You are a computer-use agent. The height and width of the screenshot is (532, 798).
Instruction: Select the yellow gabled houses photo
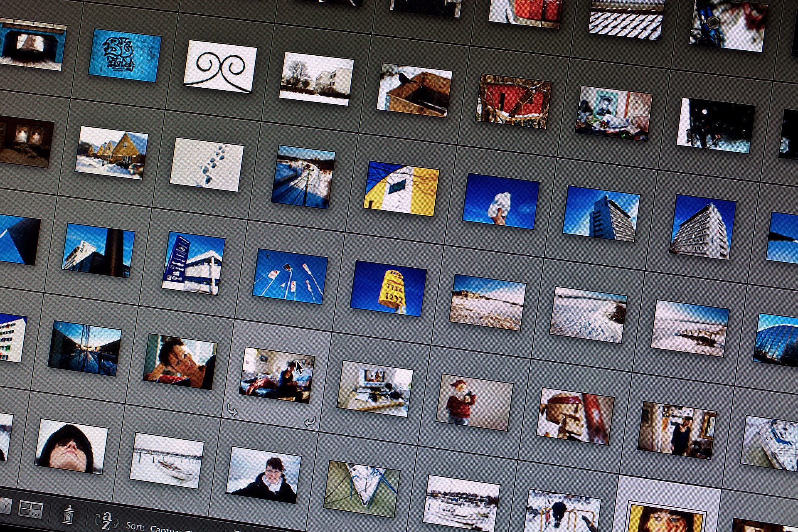click(111, 153)
